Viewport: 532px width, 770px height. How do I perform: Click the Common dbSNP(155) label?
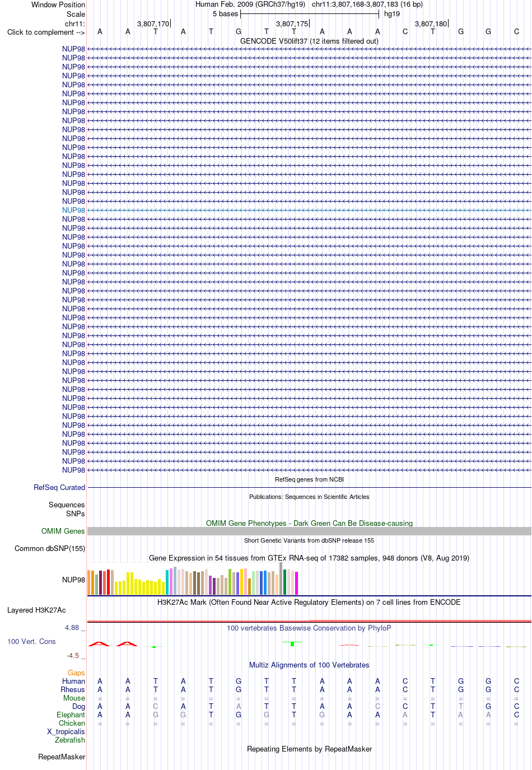pyautogui.click(x=50, y=548)
